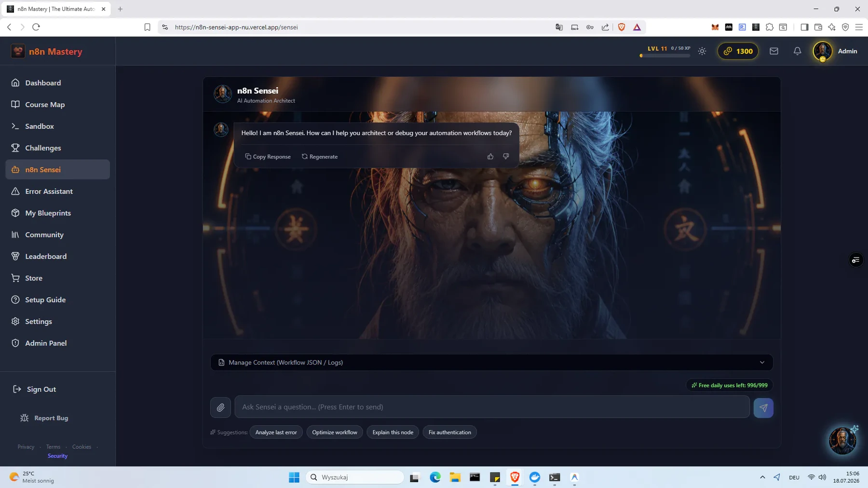
Task: Open the mail inbox icon
Action: [x=774, y=51]
